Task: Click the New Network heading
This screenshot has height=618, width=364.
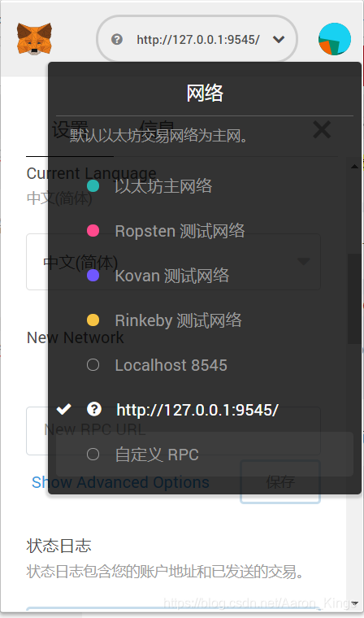Action: pyautogui.click(x=76, y=337)
